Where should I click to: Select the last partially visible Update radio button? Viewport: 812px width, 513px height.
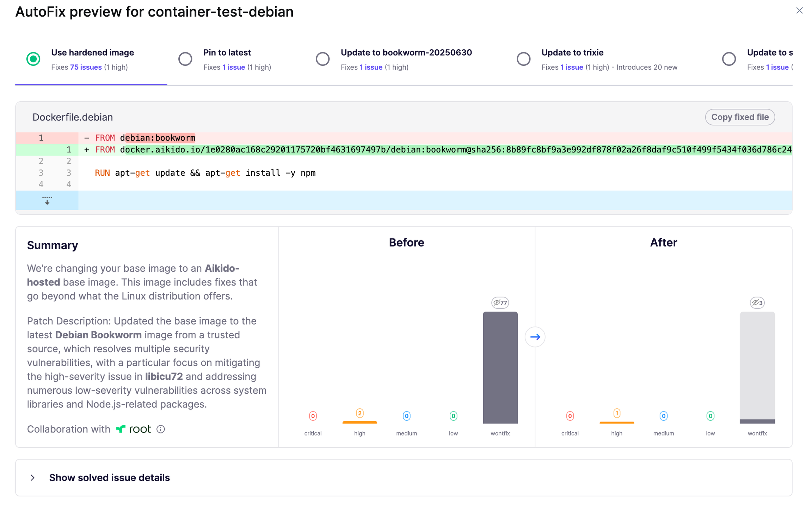pos(729,59)
